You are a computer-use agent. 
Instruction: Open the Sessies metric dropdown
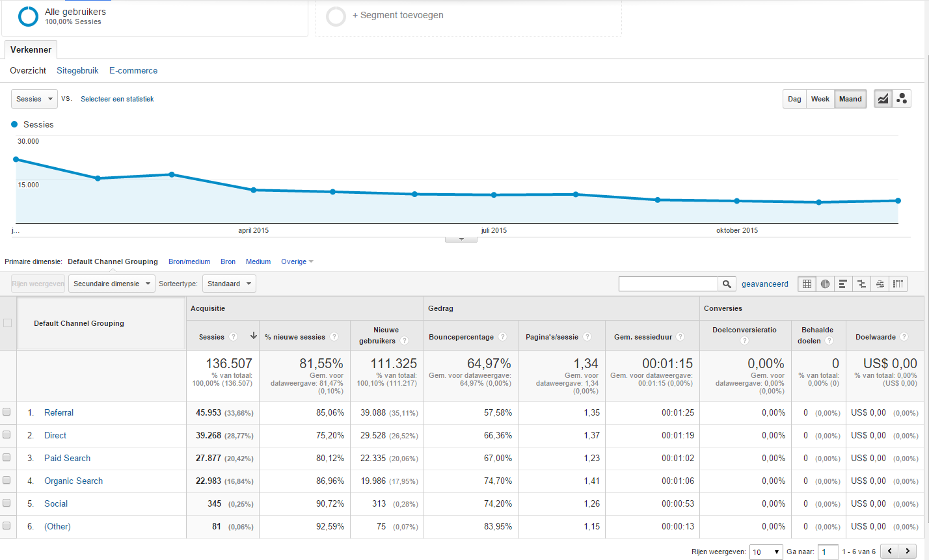[x=34, y=99]
